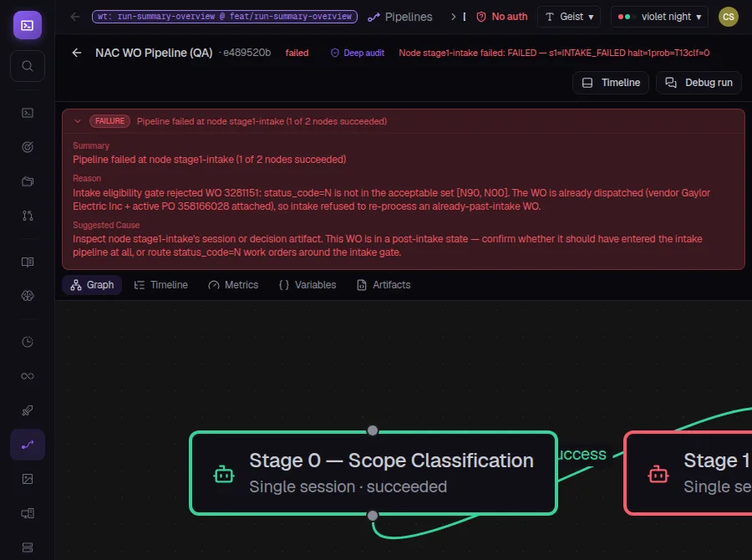Viewport: 752px width, 560px height.
Task: Click the FAILURE badge
Action: (109, 121)
